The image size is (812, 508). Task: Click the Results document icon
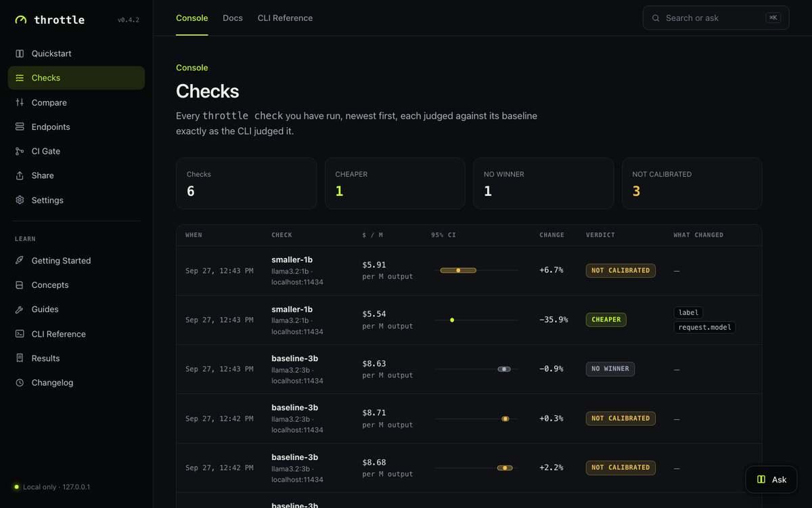[20, 358]
